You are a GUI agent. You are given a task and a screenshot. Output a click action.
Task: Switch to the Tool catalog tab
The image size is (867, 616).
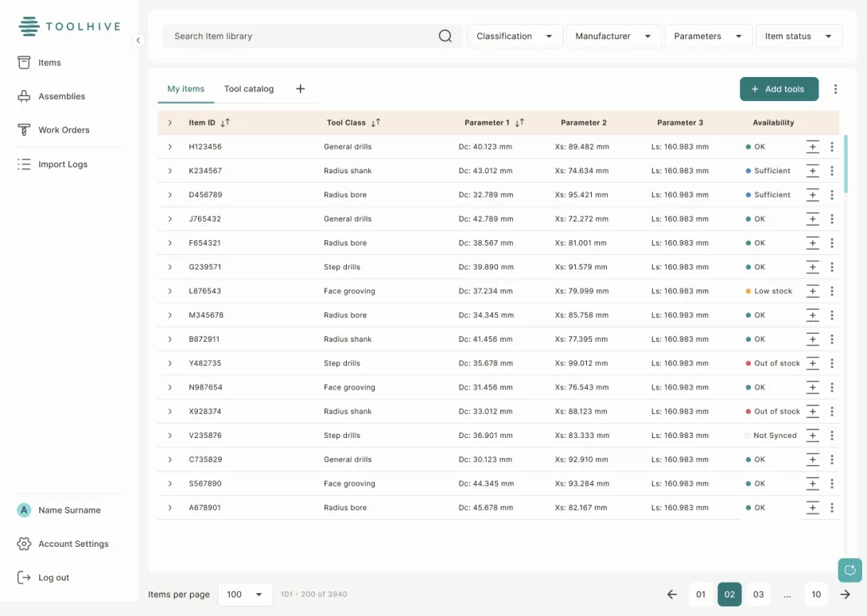click(x=248, y=89)
